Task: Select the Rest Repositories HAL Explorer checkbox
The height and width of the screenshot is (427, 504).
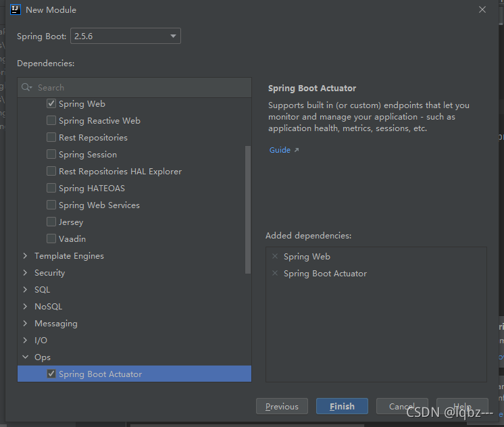Action: [51, 171]
